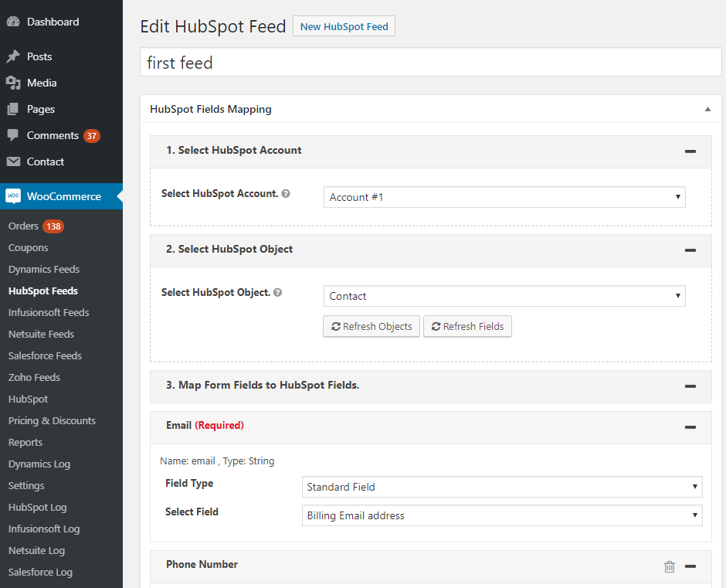Click the Media library icon

13,83
